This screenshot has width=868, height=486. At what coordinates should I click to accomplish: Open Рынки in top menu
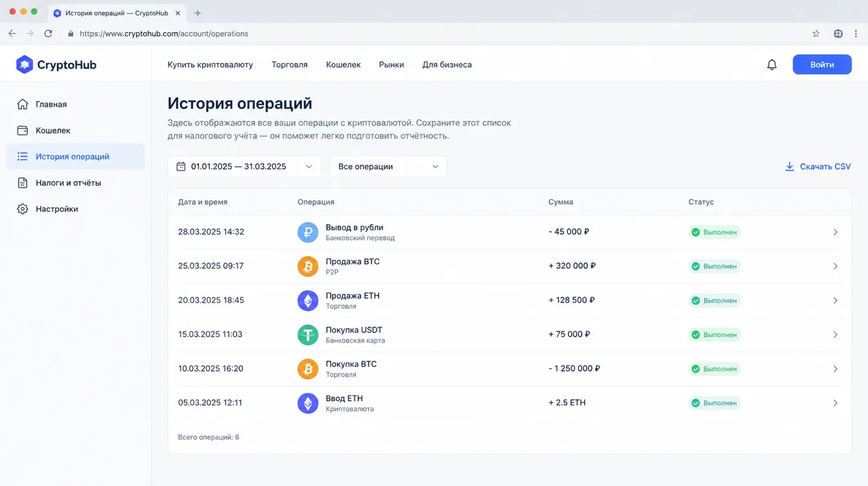391,65
